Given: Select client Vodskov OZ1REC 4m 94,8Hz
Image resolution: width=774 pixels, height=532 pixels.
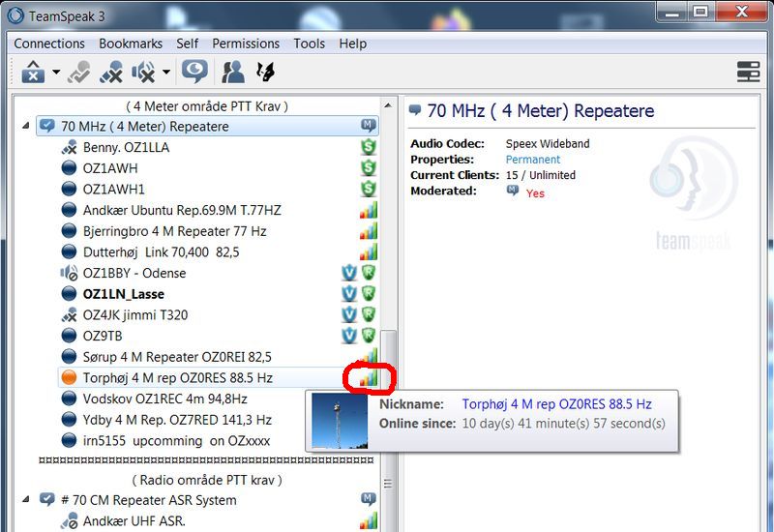Looking at the screenshot, I should click(x=165, y=399).
